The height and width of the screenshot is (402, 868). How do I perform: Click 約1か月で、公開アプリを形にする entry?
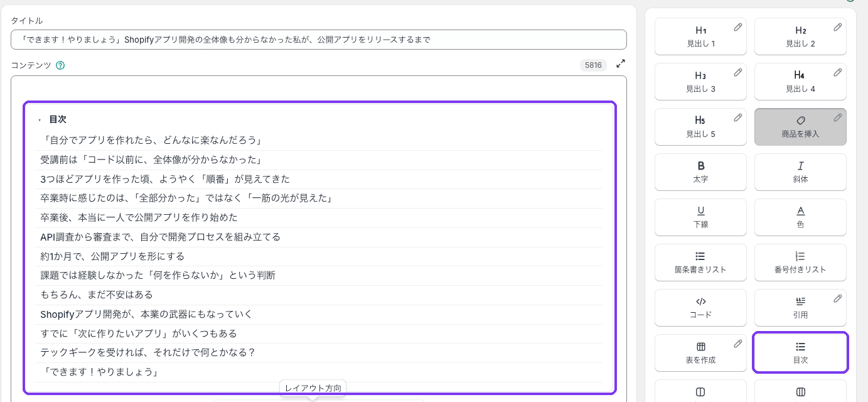coord(112,256)
